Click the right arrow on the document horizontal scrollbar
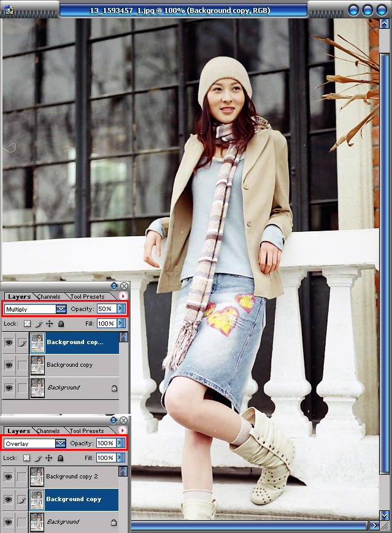This screenshot has height=533, width=392. click(374, 525)
